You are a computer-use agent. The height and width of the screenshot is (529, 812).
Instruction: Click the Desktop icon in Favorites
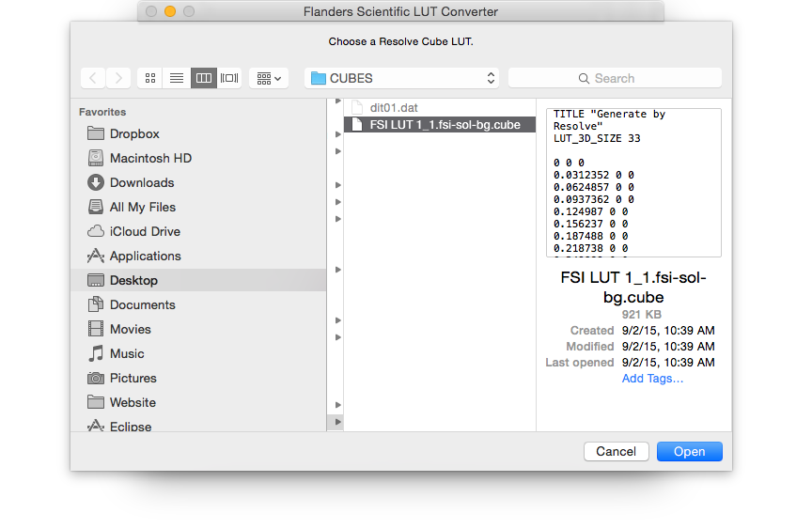[95, 280]
